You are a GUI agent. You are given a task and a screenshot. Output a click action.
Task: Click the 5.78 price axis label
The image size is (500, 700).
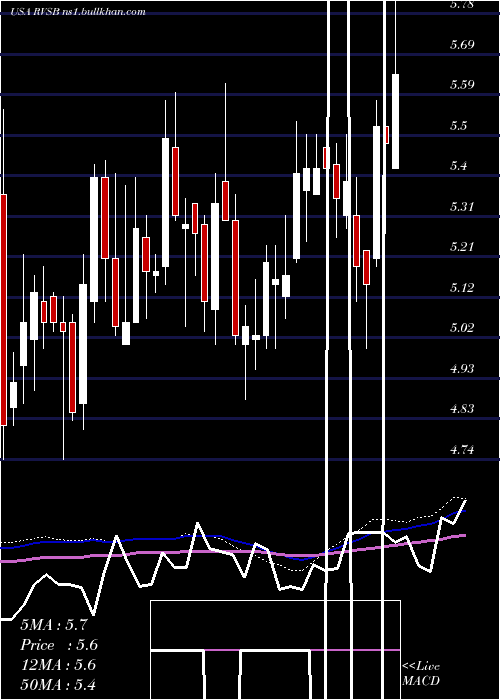[x=462, y=4]
